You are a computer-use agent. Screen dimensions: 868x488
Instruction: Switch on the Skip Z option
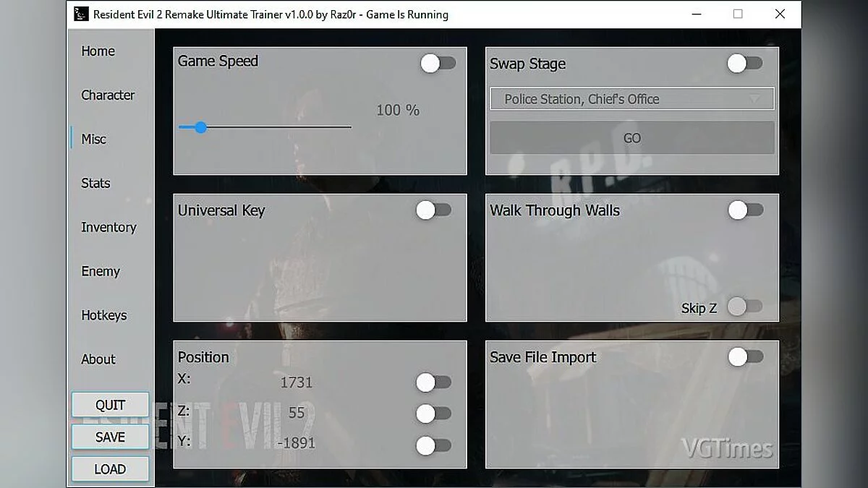(x=744, y=307)
